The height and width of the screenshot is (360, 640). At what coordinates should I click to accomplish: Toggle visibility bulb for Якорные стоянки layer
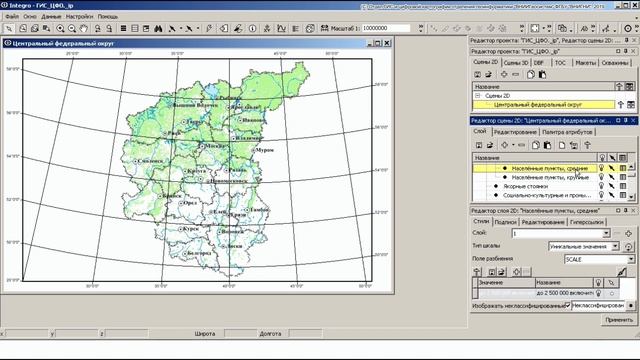tap(601, 186)
